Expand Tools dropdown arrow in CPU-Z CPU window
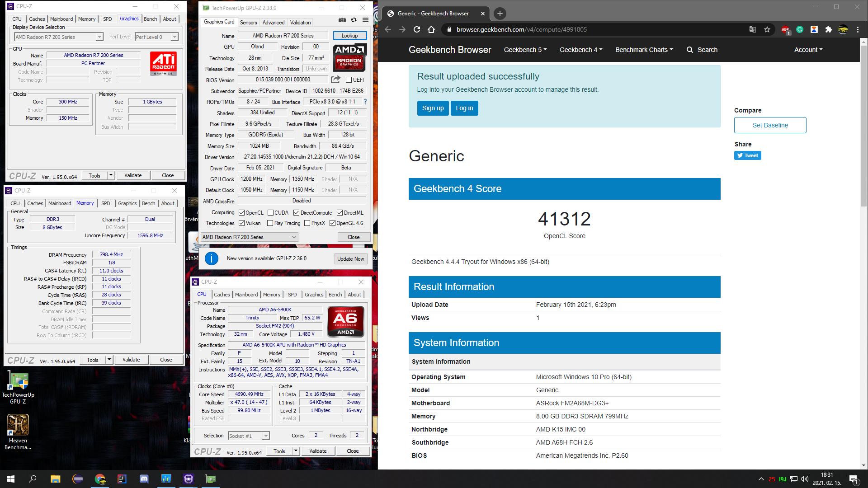This screenshot has height=488, width=868. (x=296, y=451)
